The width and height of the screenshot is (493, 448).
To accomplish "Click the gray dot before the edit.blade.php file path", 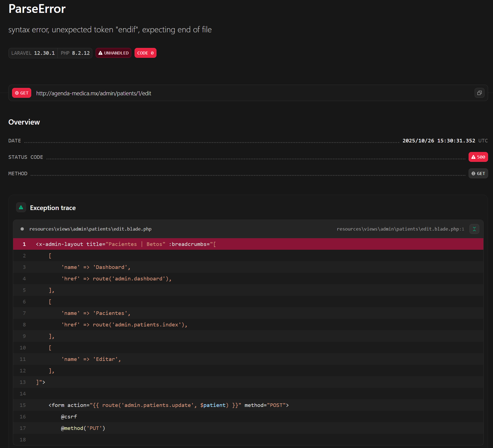I will pyautogui.click(x=22, y=229).
